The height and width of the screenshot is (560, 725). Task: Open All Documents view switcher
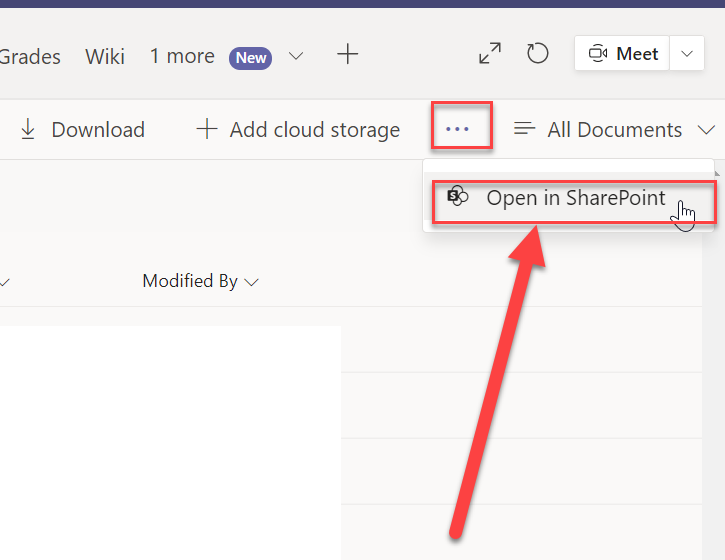[614, 129]
